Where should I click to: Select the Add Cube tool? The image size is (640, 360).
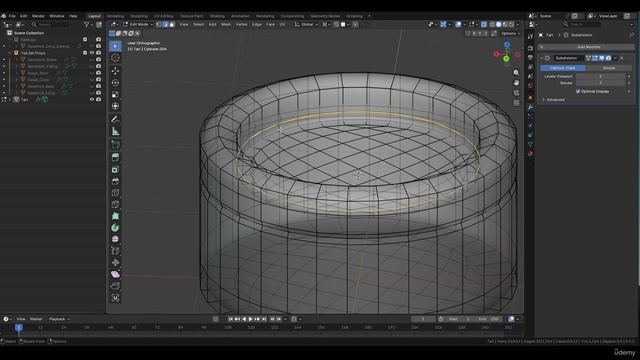[116, 144]
